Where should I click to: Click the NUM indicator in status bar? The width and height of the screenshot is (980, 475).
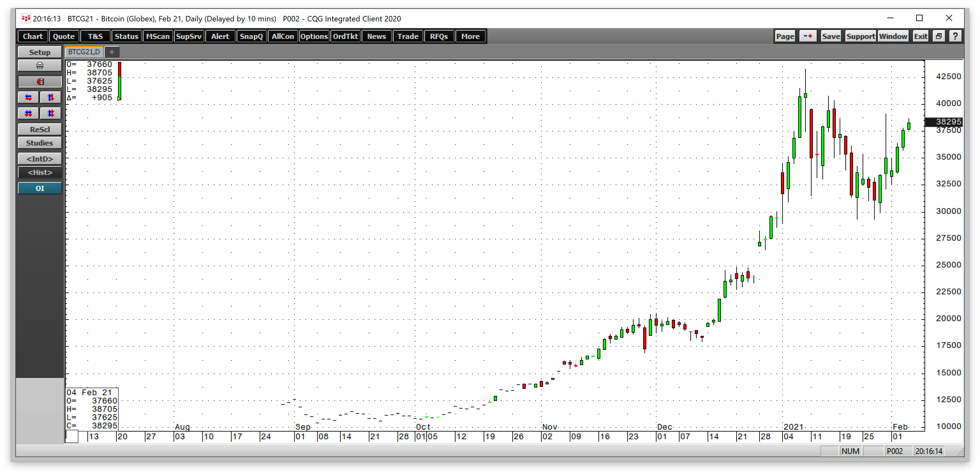(850, 451)
